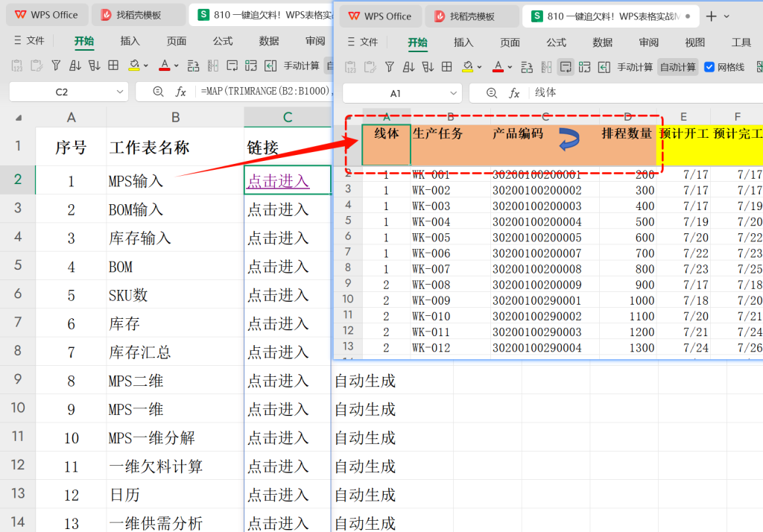The width and height of the screenshot is (763, 532).
Task: Click the zoom magnifier in left formula bar
Action: click(x=158, y=92)
